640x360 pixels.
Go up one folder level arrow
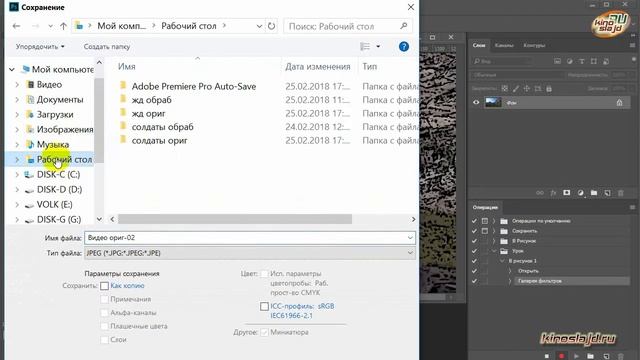tap(63, 26)
